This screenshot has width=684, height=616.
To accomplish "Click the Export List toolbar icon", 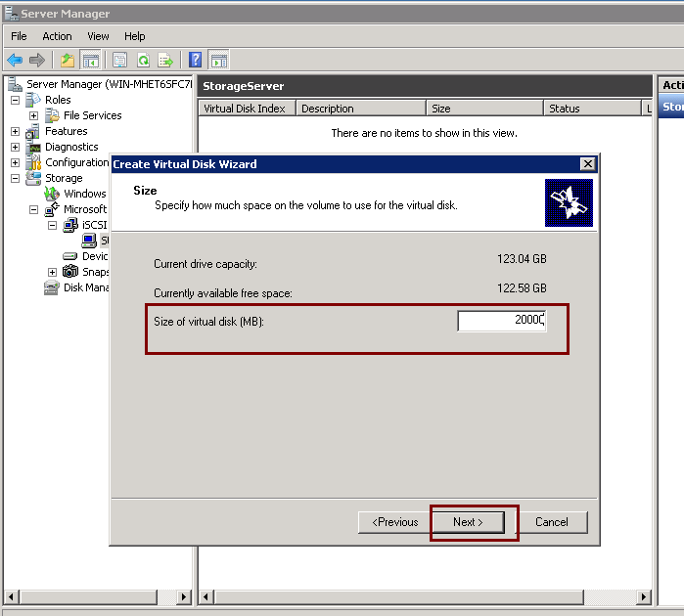I will [165, 60].
